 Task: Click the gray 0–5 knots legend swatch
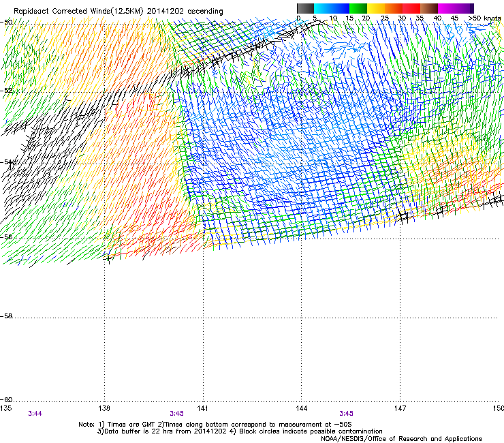[306, 8]
